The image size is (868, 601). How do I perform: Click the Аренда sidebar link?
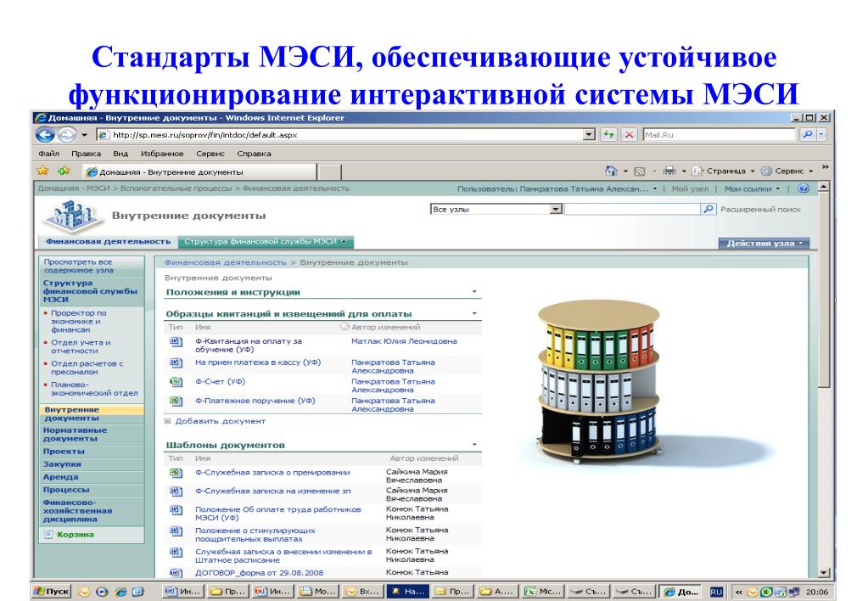tap(60, 477)
